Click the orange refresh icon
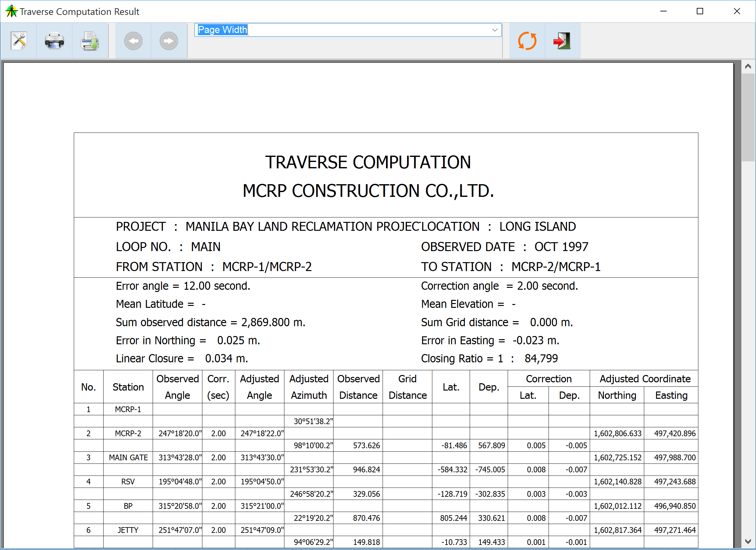This screenshot has height=550, width=756. [x=527, y=41]
